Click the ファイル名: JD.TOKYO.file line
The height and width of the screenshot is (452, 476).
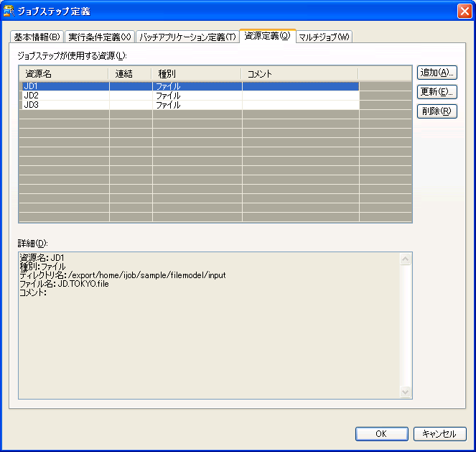tap(64, 284)
